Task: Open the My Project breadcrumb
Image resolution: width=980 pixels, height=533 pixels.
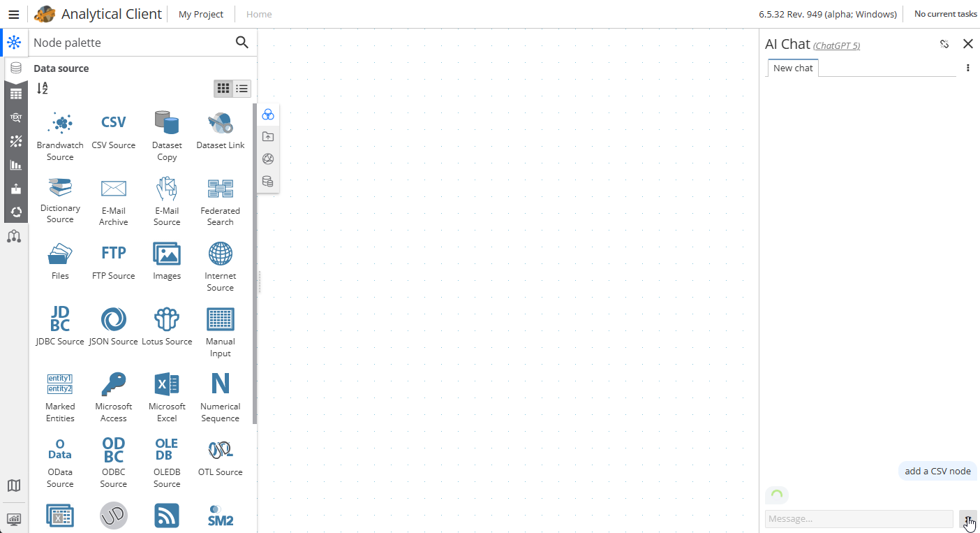Action: tap(201, 14)
